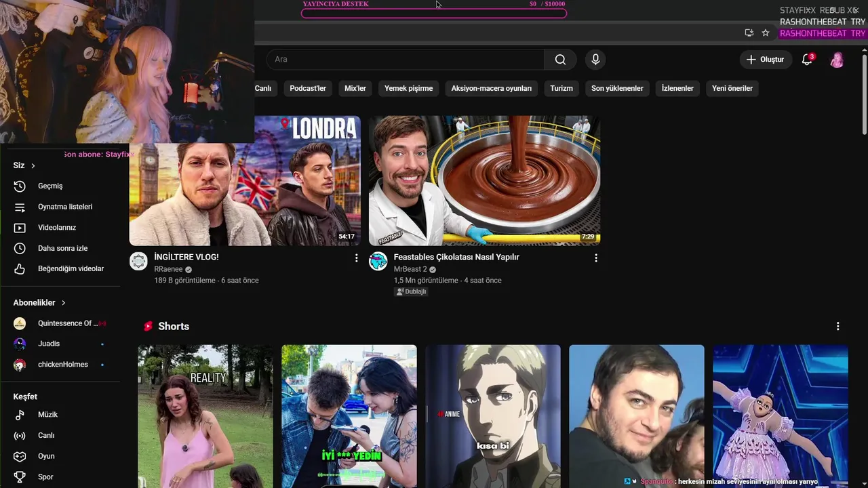
Task: Open the notifications bell
Action: coord(807,60)
